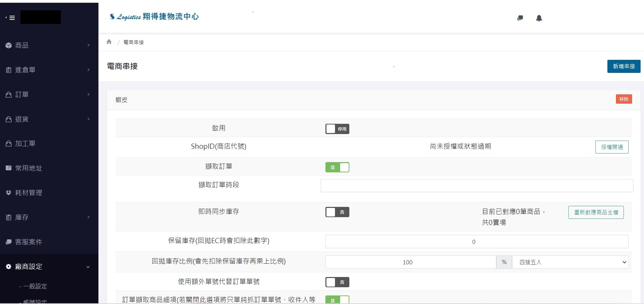Expand 退貨 menu chevron
Image resolution: width=644 pixels, height=304 pixels.
(x=88, y=119)
